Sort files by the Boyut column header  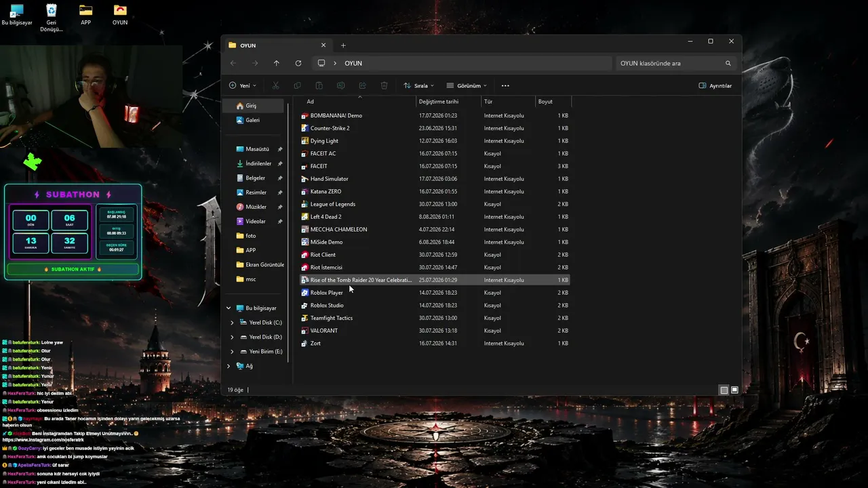545,102
